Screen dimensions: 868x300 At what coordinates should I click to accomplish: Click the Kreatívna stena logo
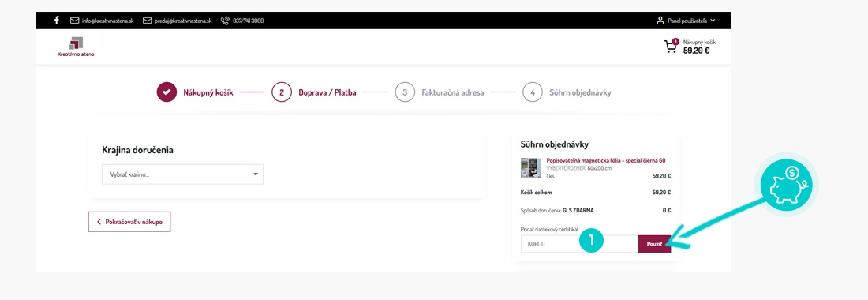(76, 47)
